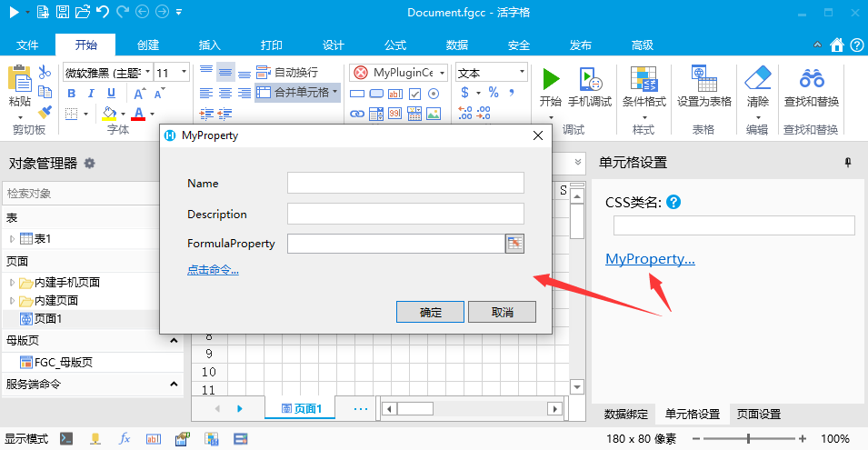Apply the yellow fill color bucket

110,114
